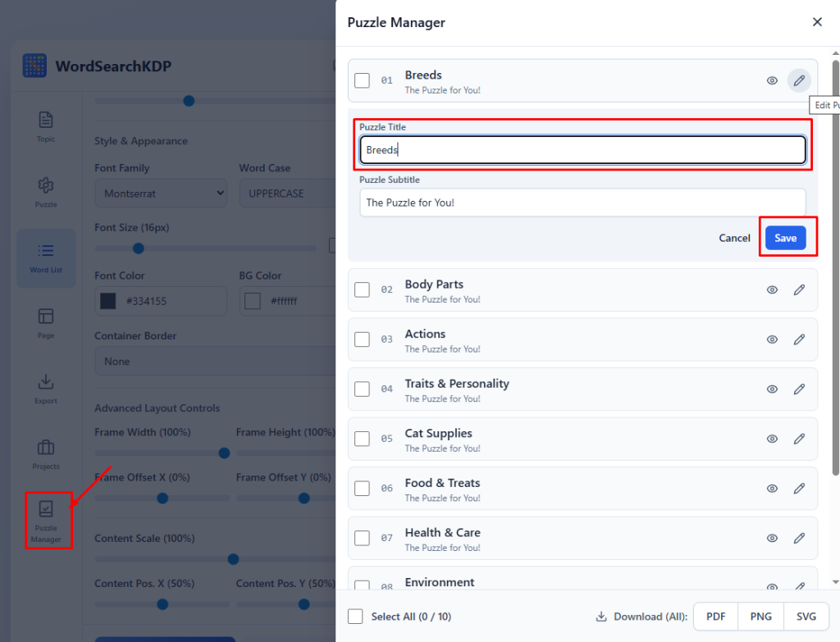The height and width of the screenshot is (642, 840).
Task: Open the Export section in sidebar
Action: (x=46, y=389)
